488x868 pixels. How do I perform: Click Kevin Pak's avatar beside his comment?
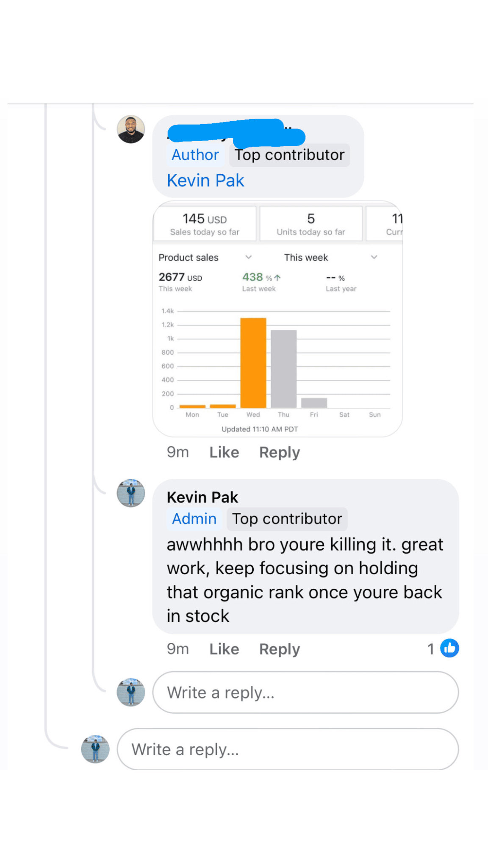click(x=131, y=493)
